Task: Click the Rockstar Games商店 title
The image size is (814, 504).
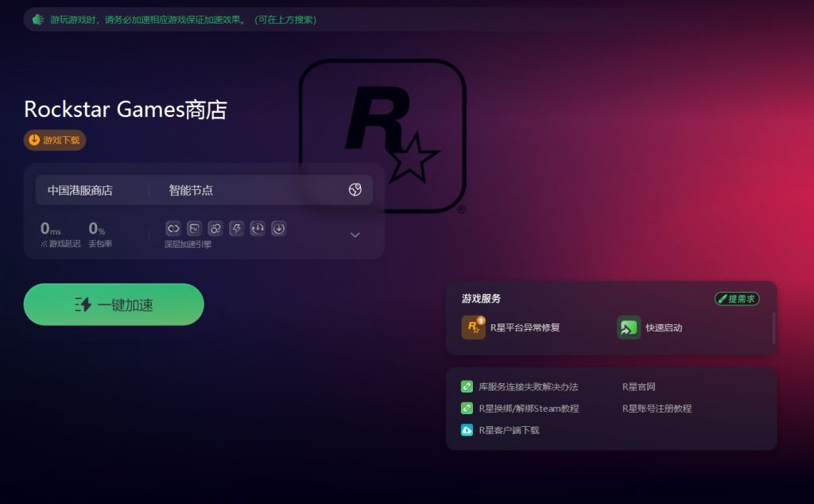Action: pyautogui.click(x=126, y=110)
